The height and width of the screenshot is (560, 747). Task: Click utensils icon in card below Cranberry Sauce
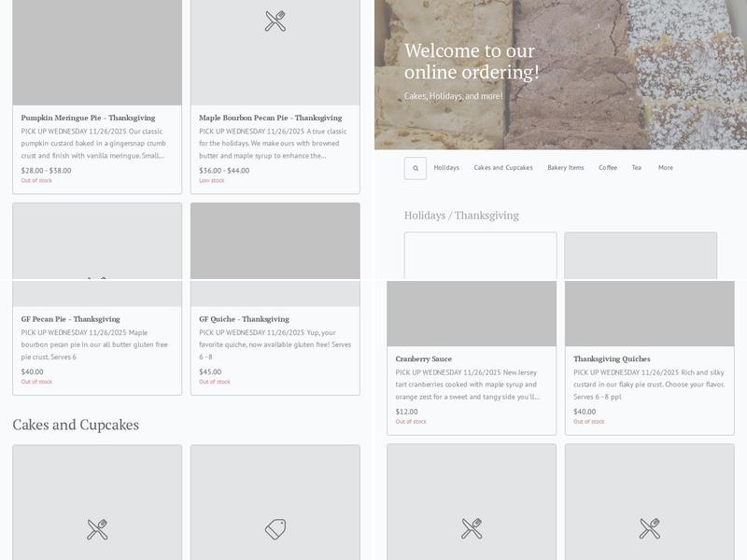tap(472, 529)
